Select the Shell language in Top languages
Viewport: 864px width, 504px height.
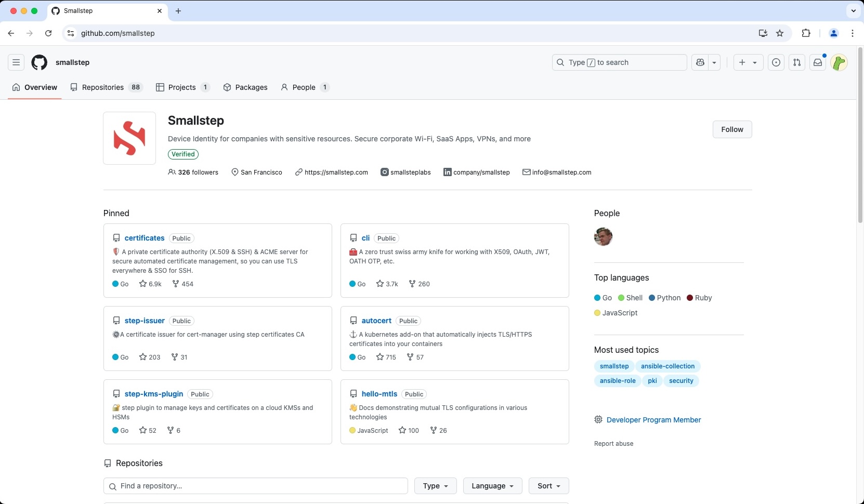(630, 298)
